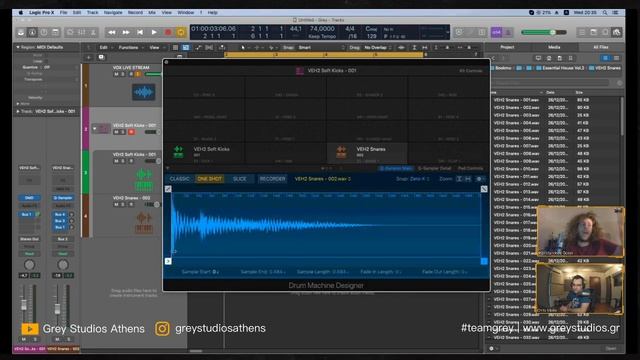640x360 pixels.
Task: Open the Track menu
Action: (92, 13)
